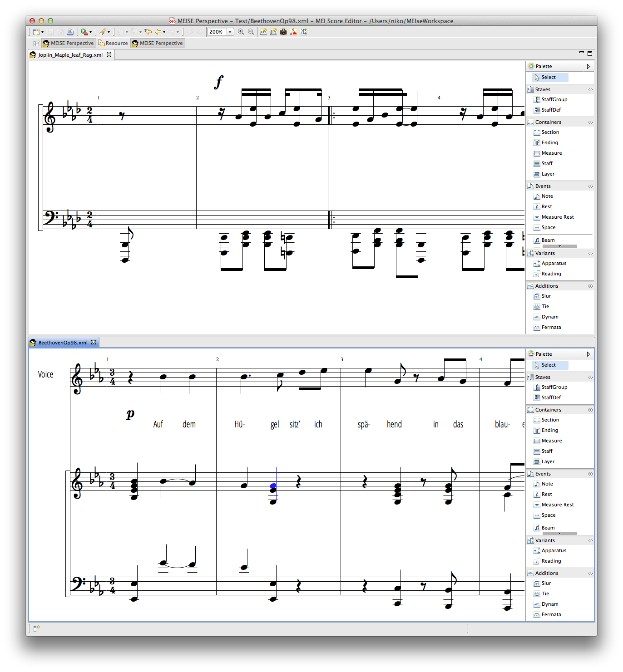Click the Select tool in lower palette

coord(548,365)
